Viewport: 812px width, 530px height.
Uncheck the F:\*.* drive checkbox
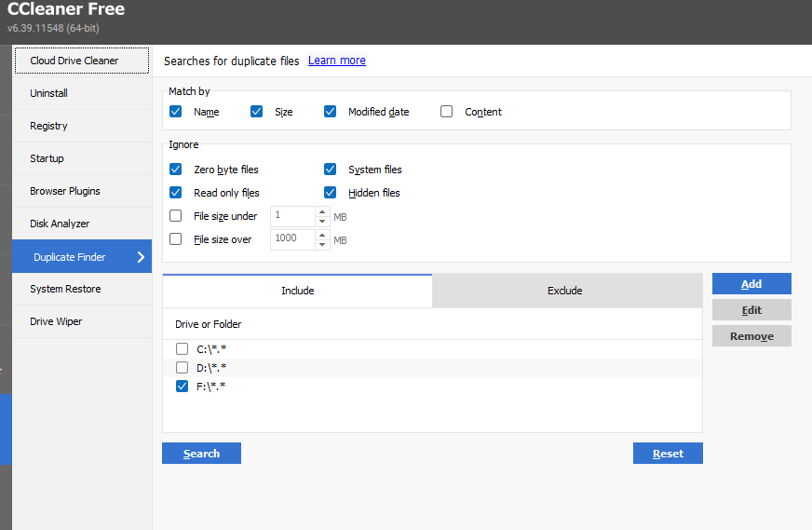(182, 386)
